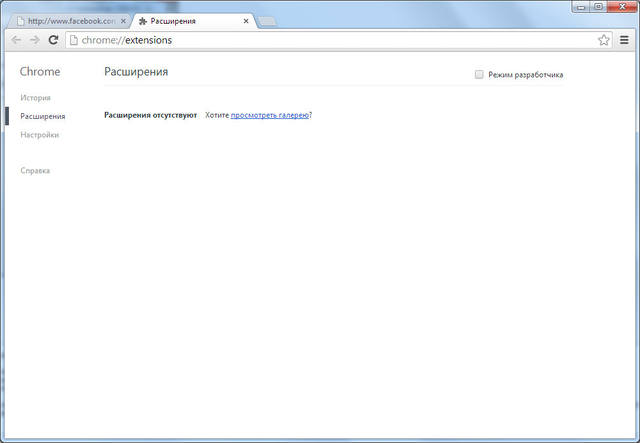Bookmark this page with the star icon
640x443 pixels.
pos(604,40)
